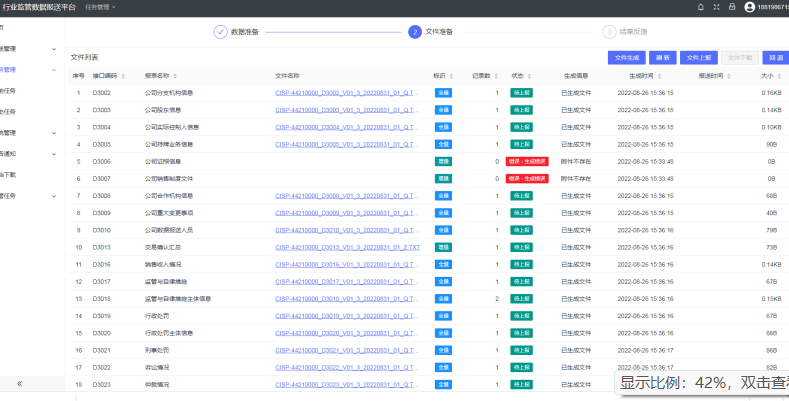The width and height of the screenshot is (789, 401).
Task: Click the red error status in D3007 row
Action: click(x=527, y=179)
